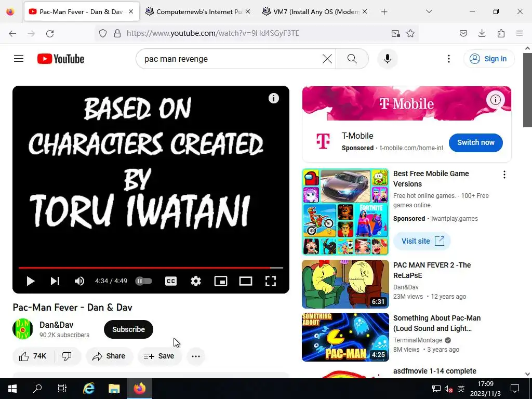Open the YouTube guide hamburger menu

[19, 59]
